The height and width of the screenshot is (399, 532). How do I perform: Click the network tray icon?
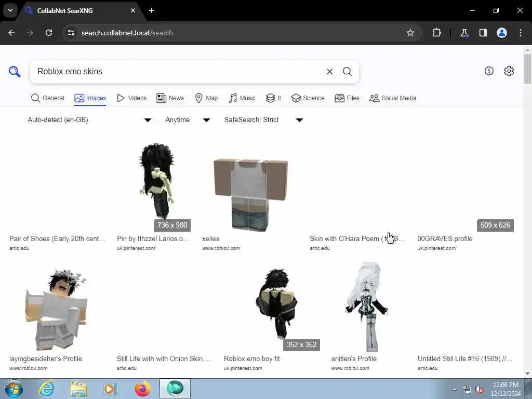pyautogui.click(x=467, y=390)
